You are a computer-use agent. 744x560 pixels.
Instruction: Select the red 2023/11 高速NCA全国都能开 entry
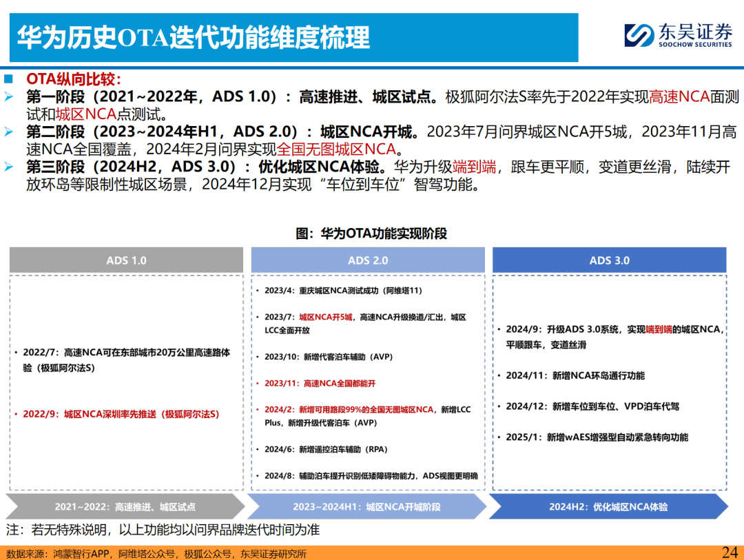pyautogui.click(x=316, y=384)
